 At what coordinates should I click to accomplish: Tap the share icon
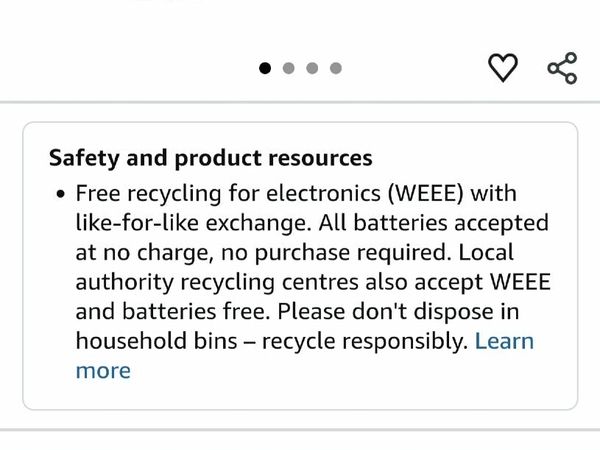[563, 68]
